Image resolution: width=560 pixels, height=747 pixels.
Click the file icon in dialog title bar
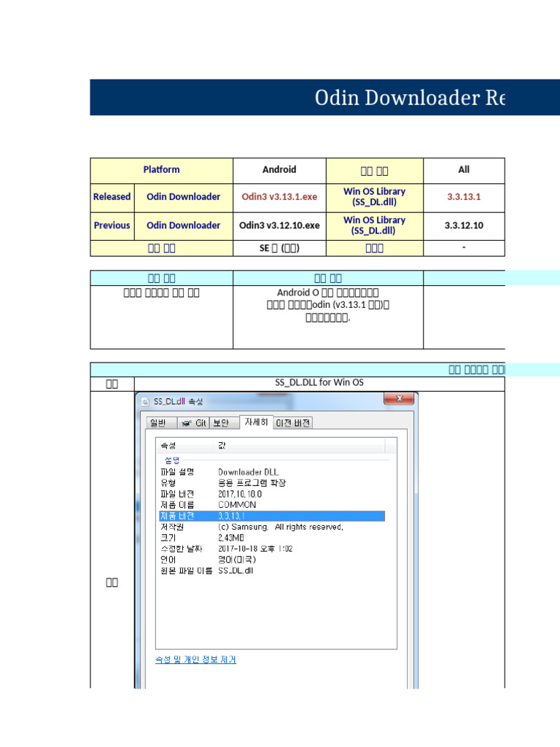pyautogui.click(x=146, y=402)
